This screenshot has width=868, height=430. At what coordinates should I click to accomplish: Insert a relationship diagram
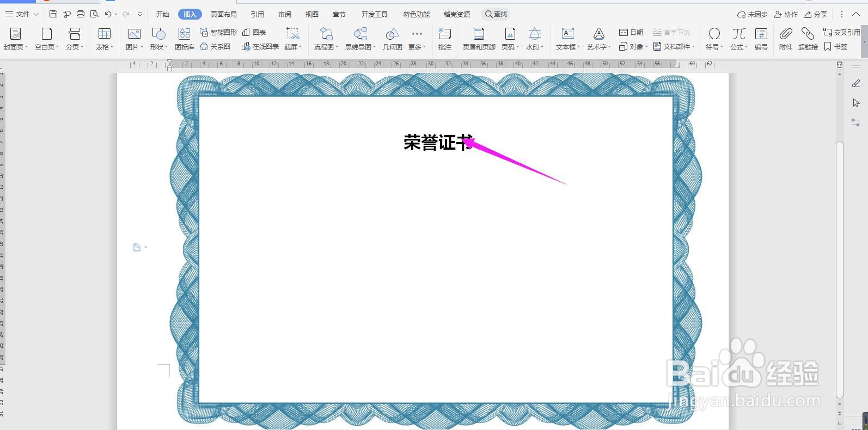215,47
